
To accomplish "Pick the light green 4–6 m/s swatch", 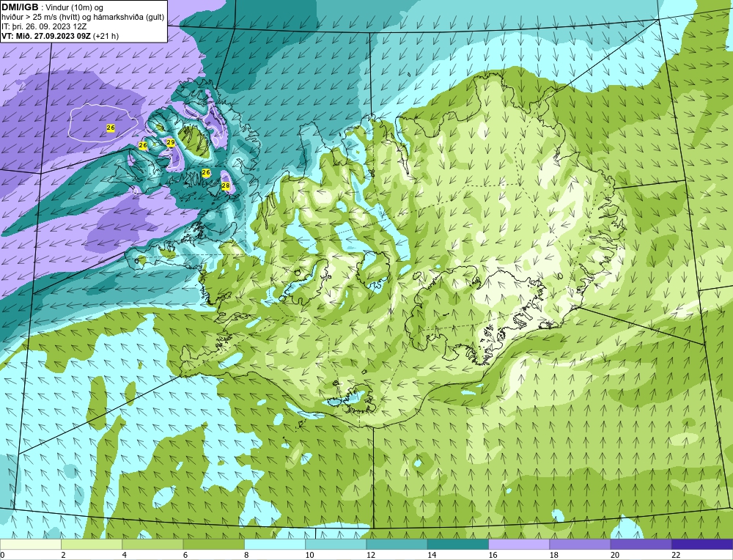I will pos(153,544).
